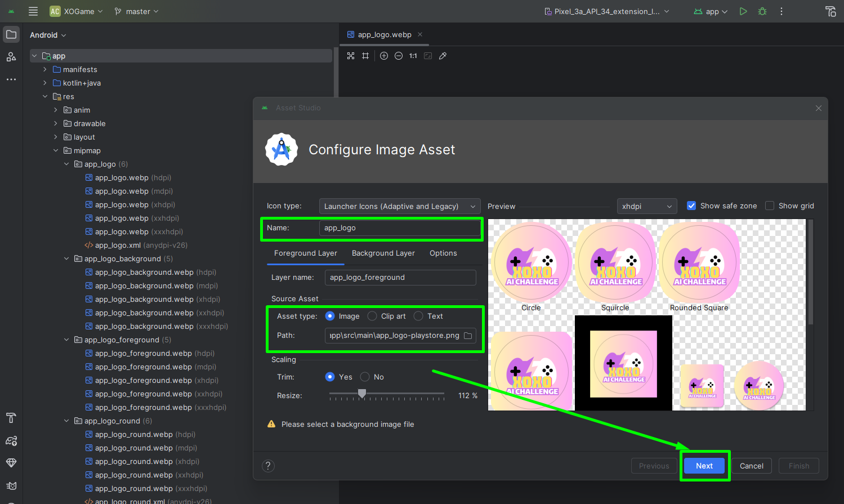Enable the Show grid checkbox
The width and height of the screenshot is (844, 504).
pos(770,206)
